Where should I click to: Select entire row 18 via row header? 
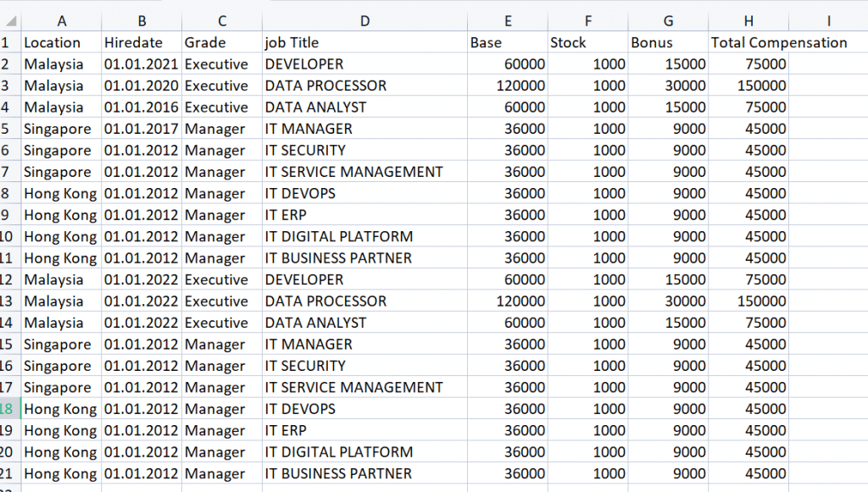[x=8, y=409]
